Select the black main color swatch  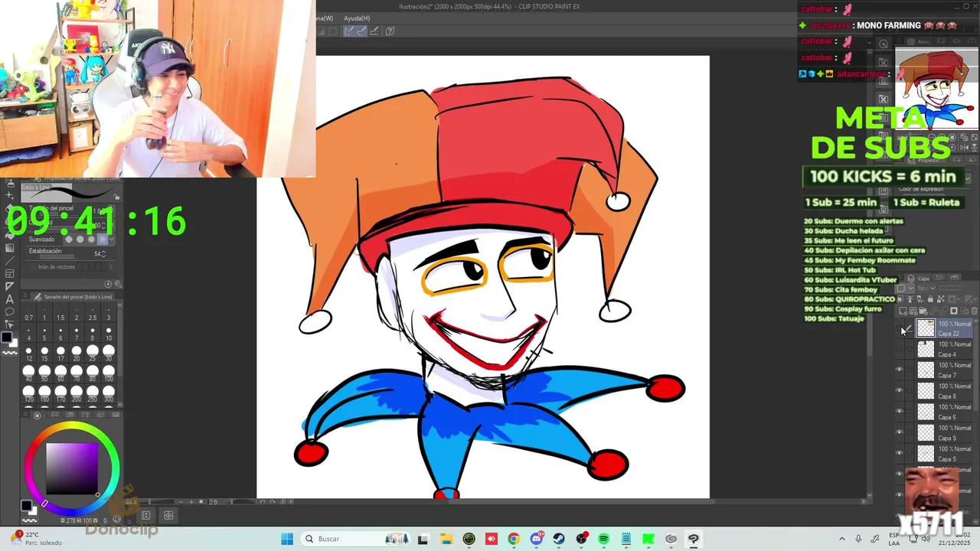[6, 337]
